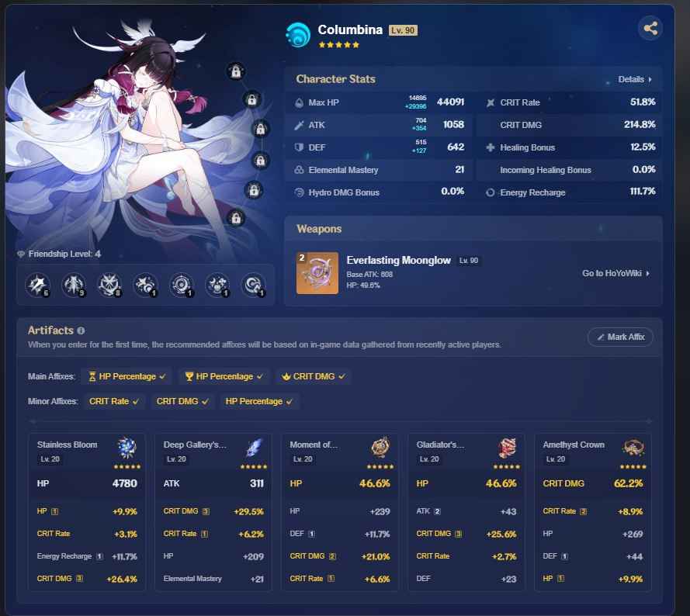Image resolution: width=690 pixels, height=616 pixels.
Task: Open the Details view in Character Stats
Action: tap(634, 79)
